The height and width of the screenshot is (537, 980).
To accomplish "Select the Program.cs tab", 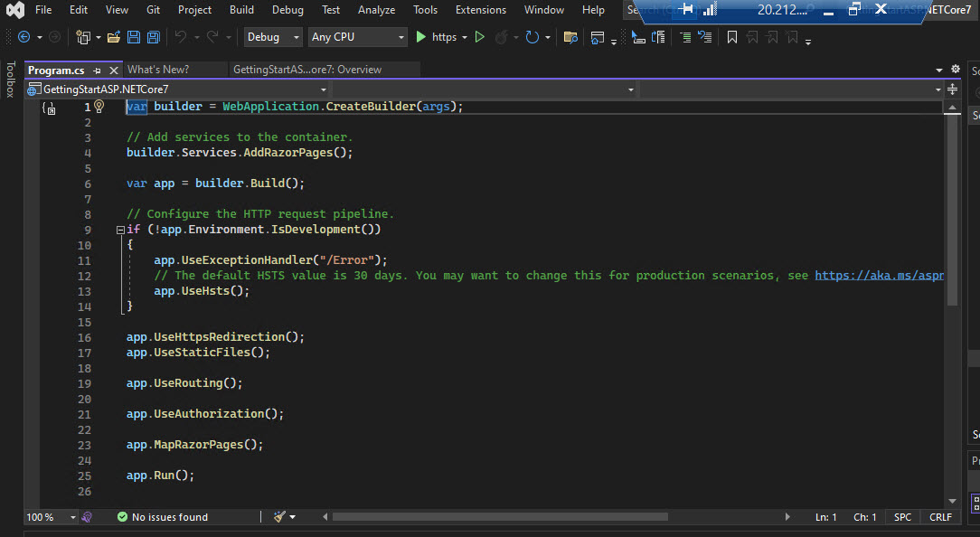I will pyautogui.click(x=56, y=71).
